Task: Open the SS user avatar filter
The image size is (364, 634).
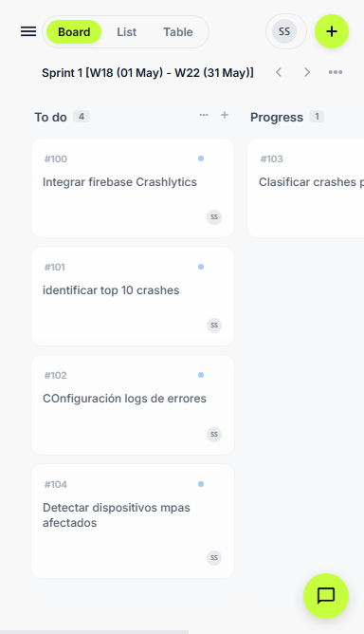Action: point(284,31)
